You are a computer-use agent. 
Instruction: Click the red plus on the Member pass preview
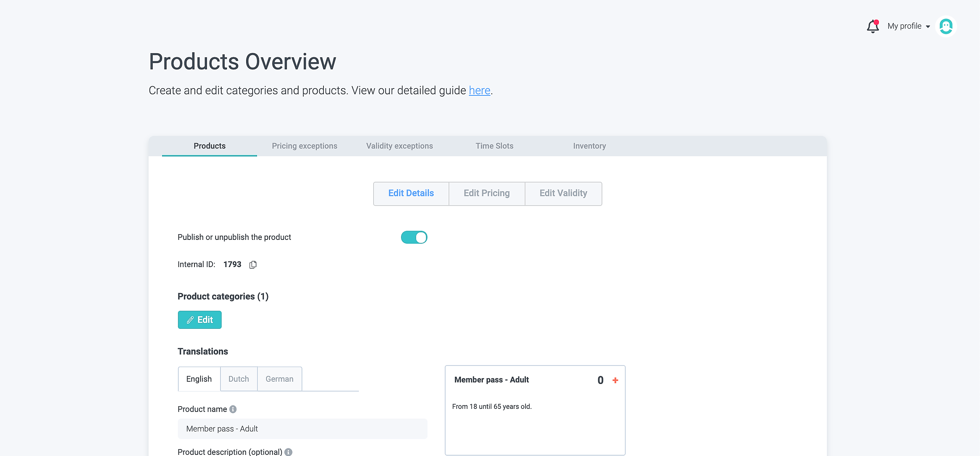[615, 380]
